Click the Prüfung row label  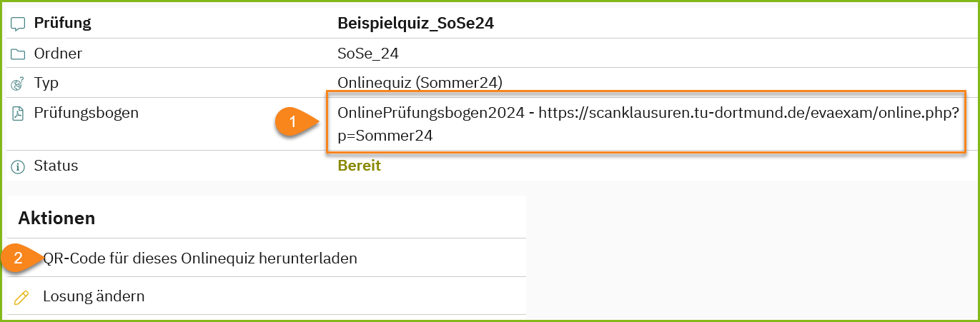[62, 23]
